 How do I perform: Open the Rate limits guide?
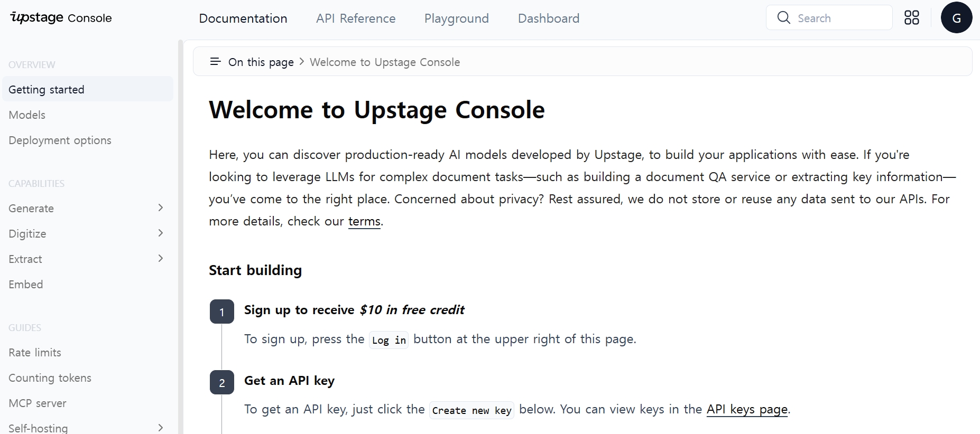coord(35,353)
